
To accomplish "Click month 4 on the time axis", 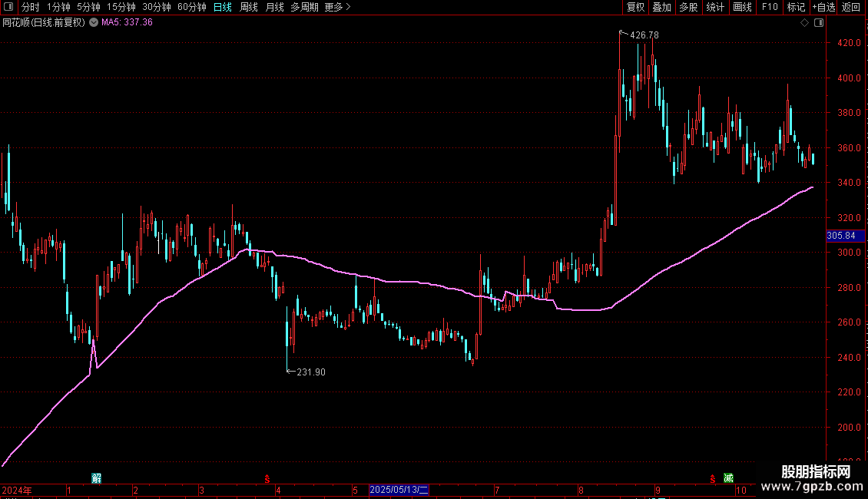I will [x=278, y=490].
